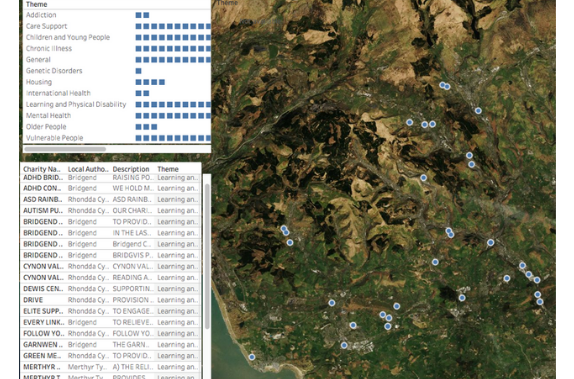This screenshot has height=379, width=574.
Task: Select the Mental Health theme label
Action: tap(48, 116)
